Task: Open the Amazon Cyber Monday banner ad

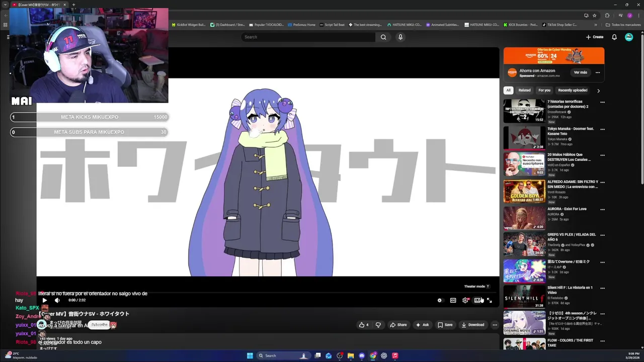Action: [x=554, y=56]
